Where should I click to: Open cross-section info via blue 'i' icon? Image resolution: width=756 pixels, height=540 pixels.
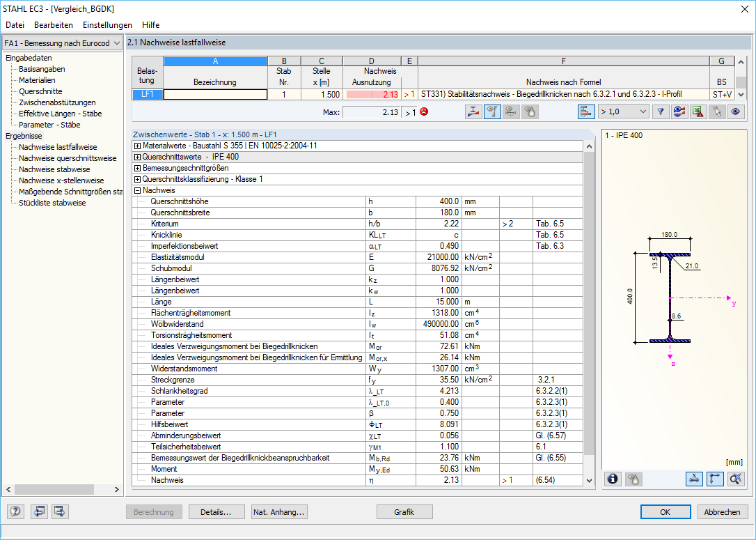click(613, 479)
